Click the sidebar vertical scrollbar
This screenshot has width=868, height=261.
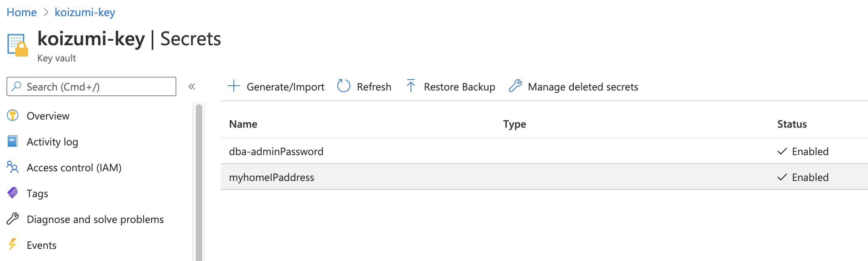(x=199, y=182)
